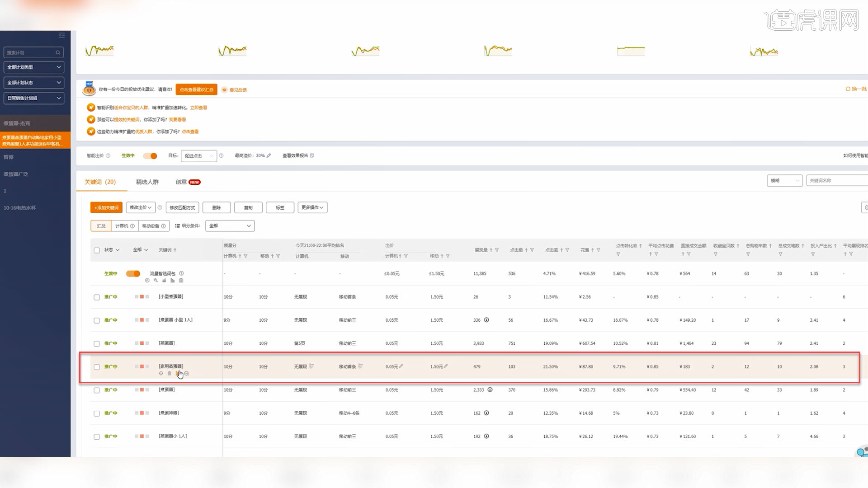Click +添加关键词 button
This screenshot has height=488, width=868.
106,207
